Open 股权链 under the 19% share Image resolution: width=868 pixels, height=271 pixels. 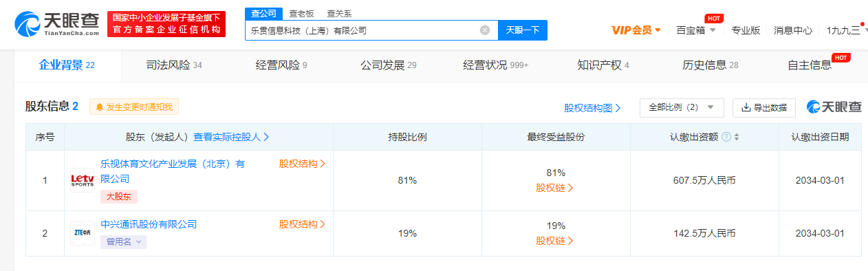555,241
